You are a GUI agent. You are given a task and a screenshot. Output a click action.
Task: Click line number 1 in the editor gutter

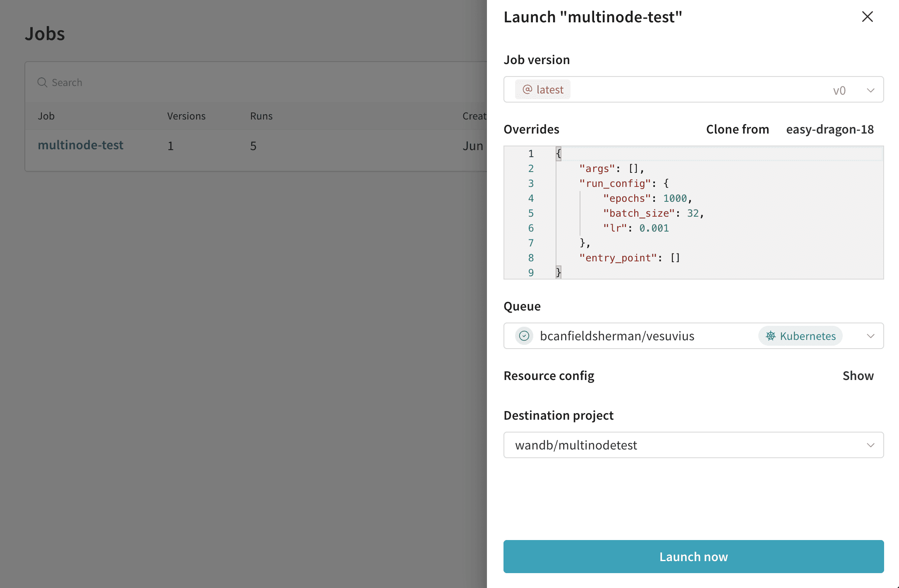[x=531, y=154]
